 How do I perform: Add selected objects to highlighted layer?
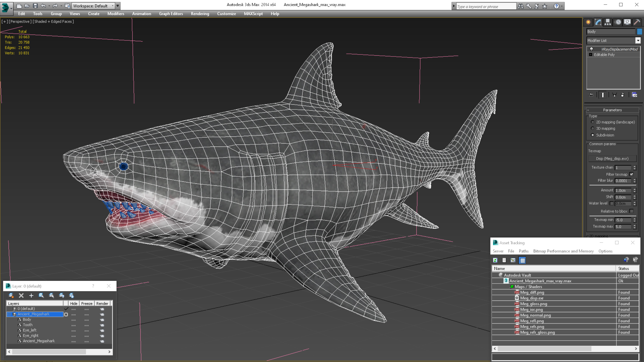pos(31,296)
